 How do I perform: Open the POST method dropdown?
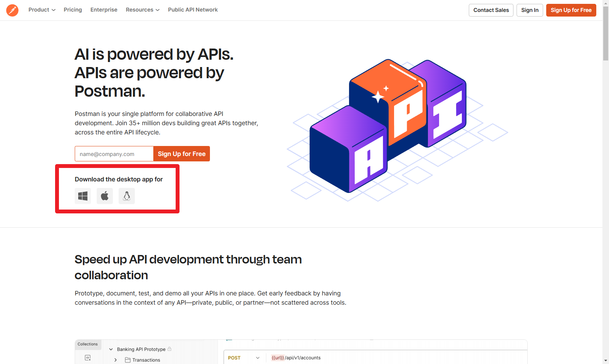pos(244,358)
